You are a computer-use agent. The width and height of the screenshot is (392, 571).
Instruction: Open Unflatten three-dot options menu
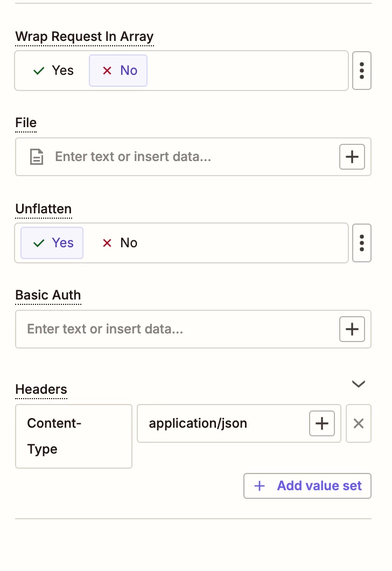(361, 243)
